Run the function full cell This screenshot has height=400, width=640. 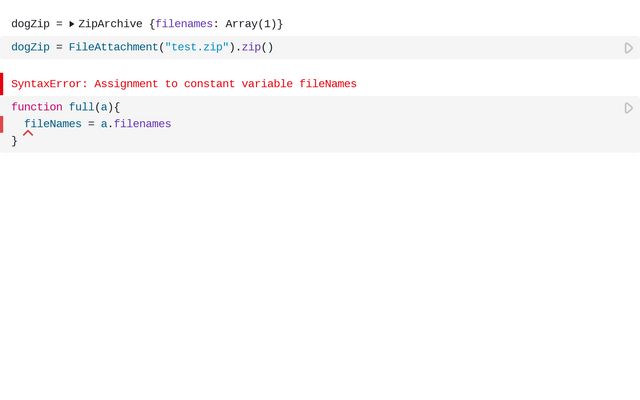(x=628, y=108)
